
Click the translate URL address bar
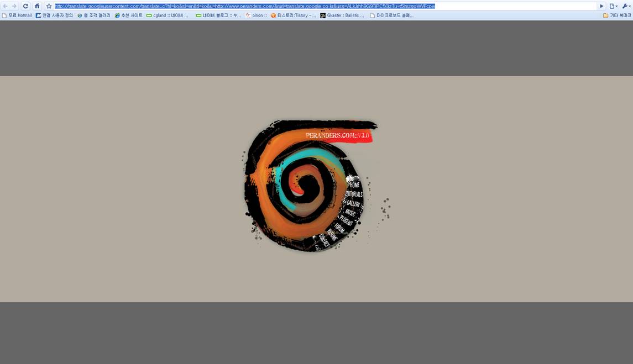point(325,6)
